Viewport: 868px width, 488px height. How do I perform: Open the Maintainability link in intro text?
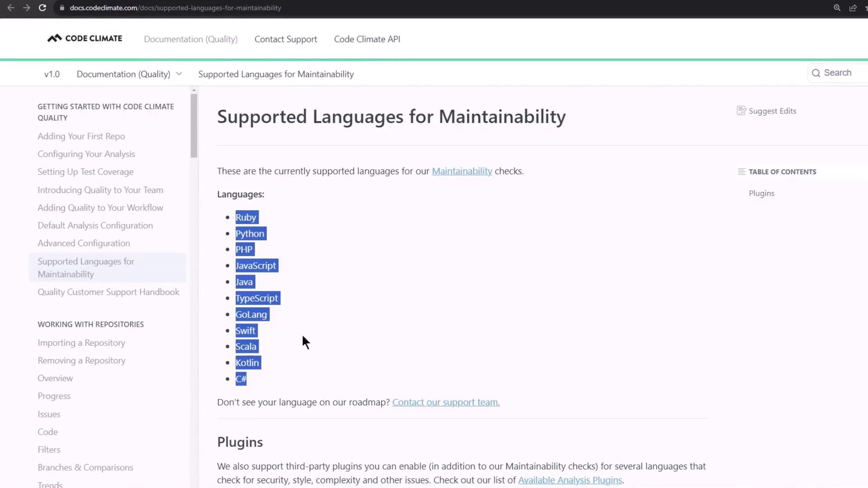point(462,171)
